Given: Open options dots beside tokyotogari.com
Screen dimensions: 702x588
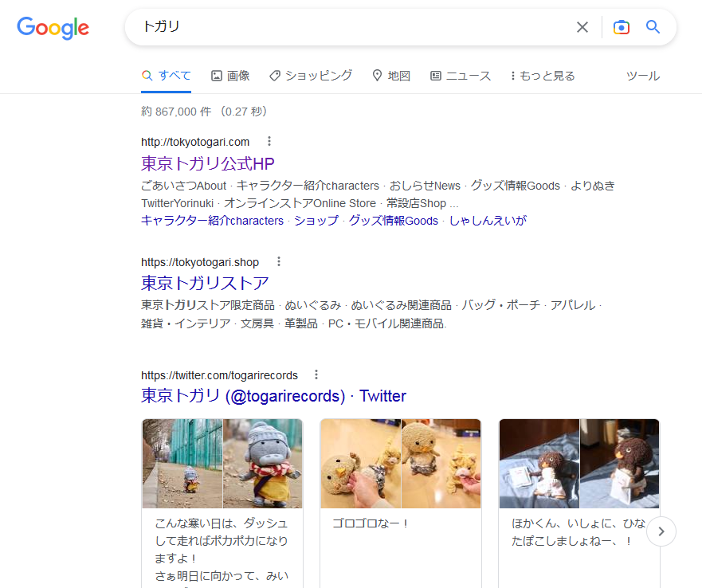Looking at the screenshot, I should tap(269, 142).
